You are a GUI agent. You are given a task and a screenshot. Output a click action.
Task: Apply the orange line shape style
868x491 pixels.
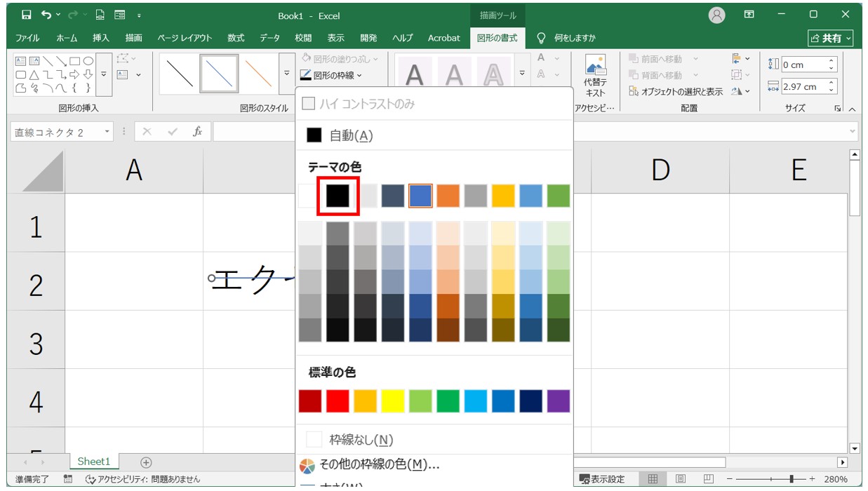click(x=258, y=74)
